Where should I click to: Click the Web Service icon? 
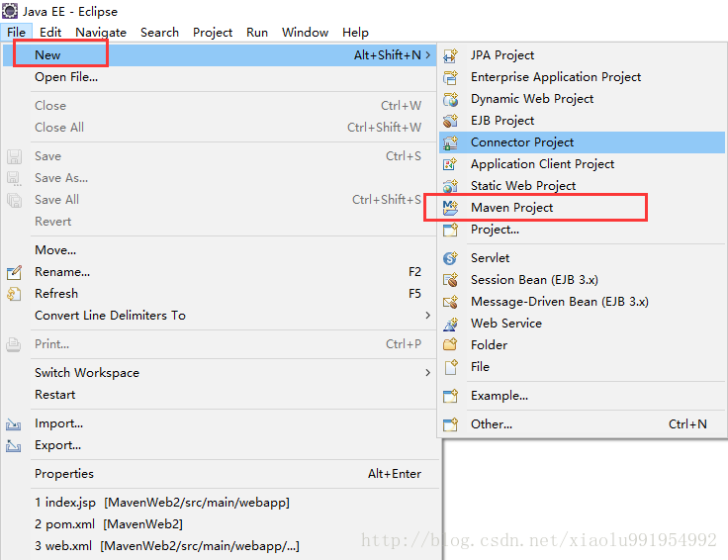(x=450, y=324)
